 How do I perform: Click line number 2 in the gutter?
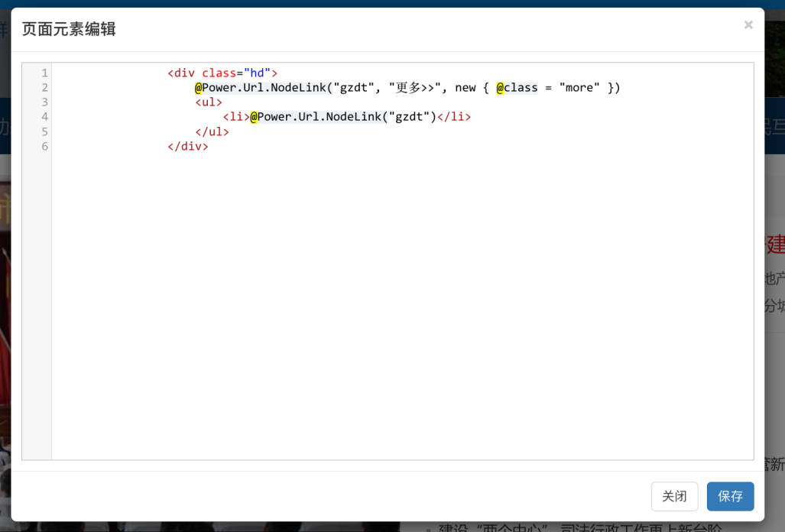pos(44,88)
